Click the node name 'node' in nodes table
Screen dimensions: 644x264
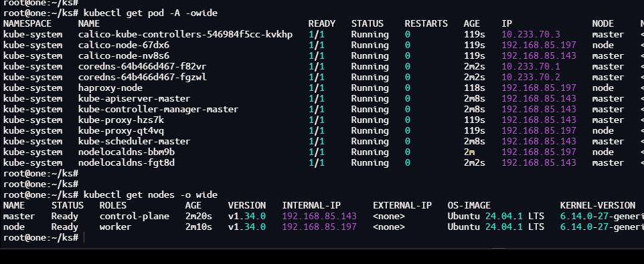(x=14, y=227)
